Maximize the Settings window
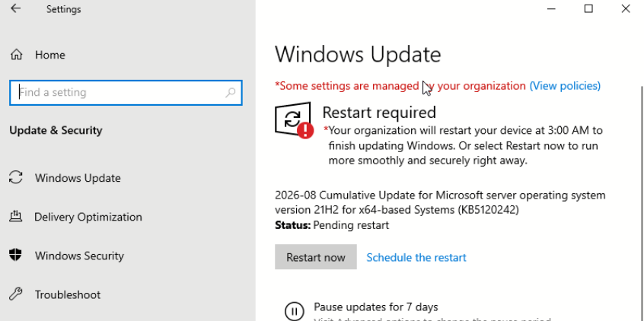Screen dimensions: 644x321 588,8
